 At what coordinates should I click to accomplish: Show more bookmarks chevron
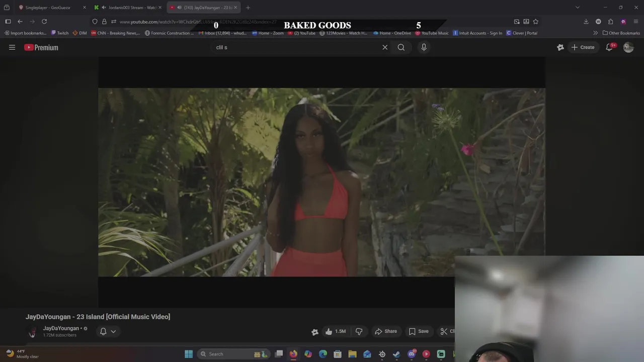(595, 33)
